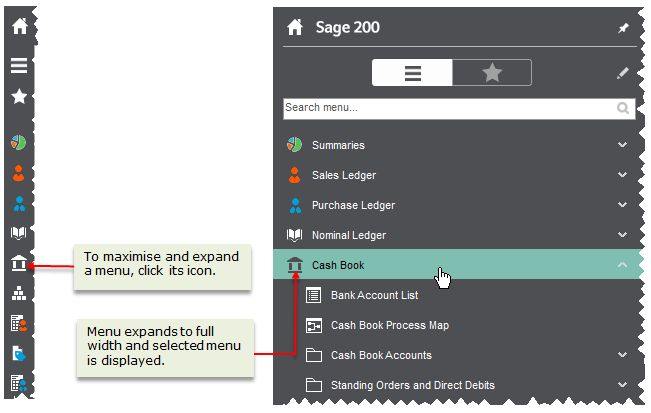Select the highlighted Cash Book menu label
This screenshot has height=413, width=651.
pyautogui.click(x=338, y=265)
